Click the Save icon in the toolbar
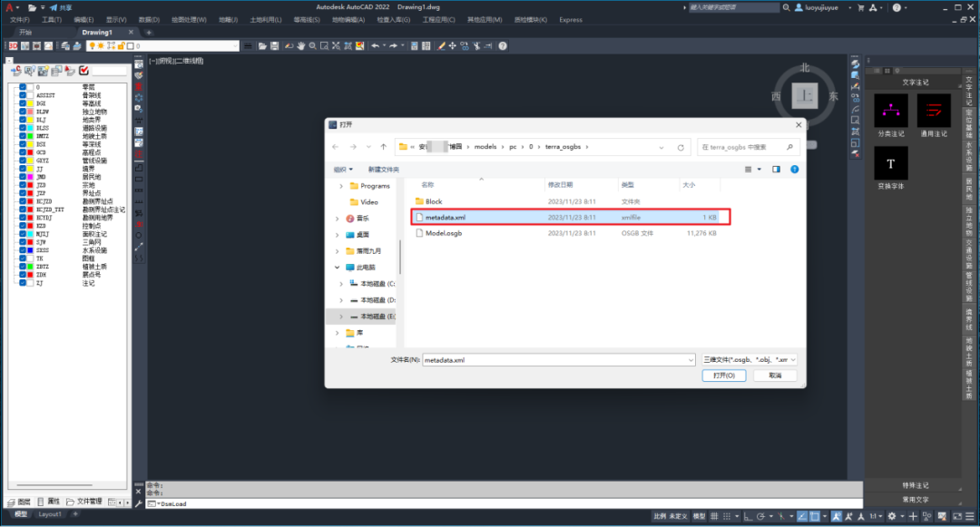The image size is (980, 527). [274, 46]
